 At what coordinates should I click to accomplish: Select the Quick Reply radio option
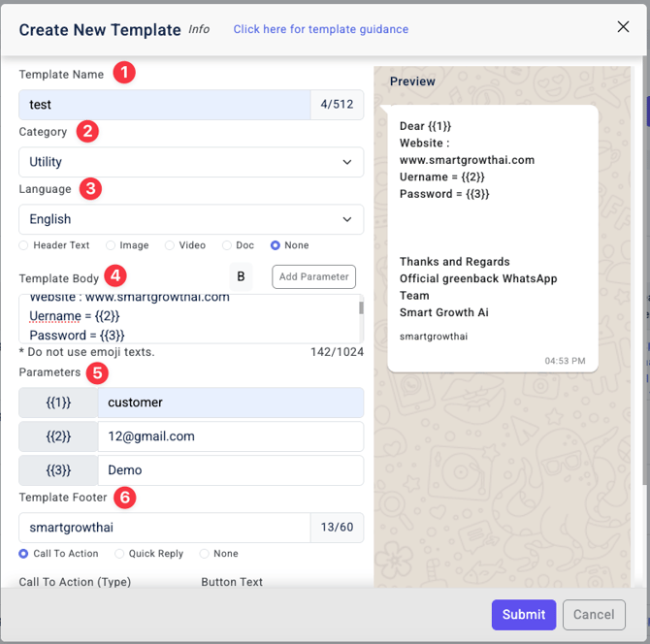tap(119, 554)
